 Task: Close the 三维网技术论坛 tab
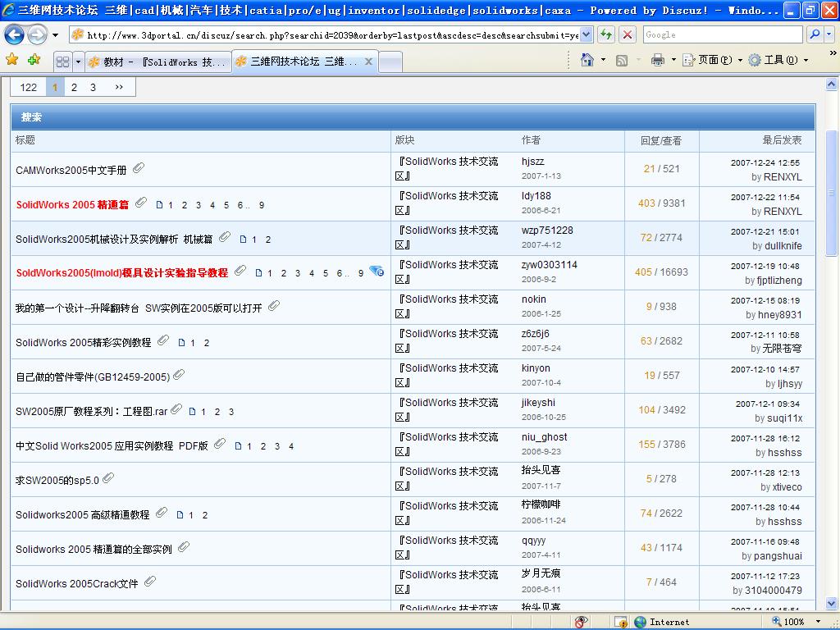pos(368,62)
